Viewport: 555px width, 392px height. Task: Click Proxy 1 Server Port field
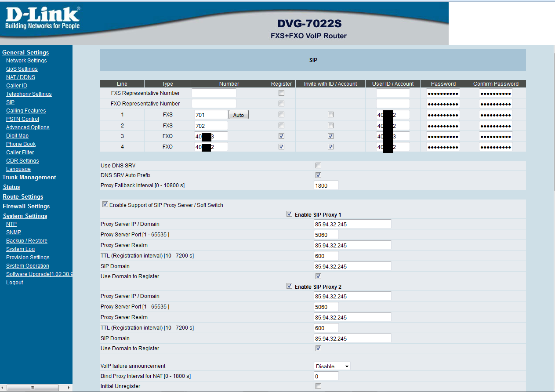[326, 235]
